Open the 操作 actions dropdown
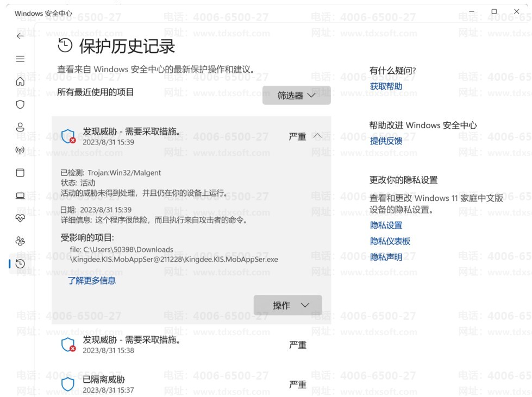This screenshot has width=532, height=397. (287, 305)
